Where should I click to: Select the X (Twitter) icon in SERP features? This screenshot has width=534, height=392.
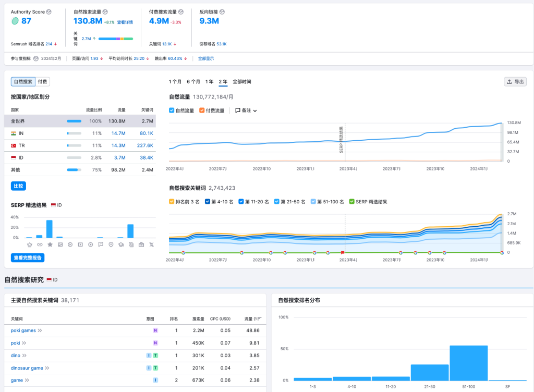click(152, 244)
